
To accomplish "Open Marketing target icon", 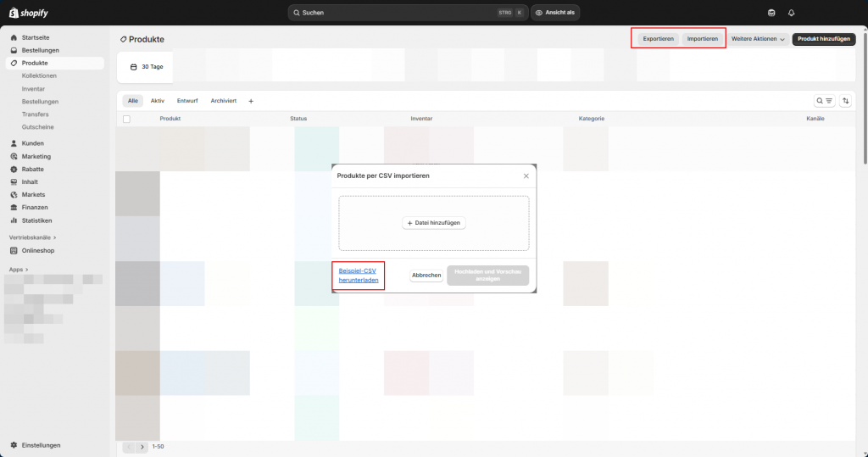I will click(x=14, y=157).
